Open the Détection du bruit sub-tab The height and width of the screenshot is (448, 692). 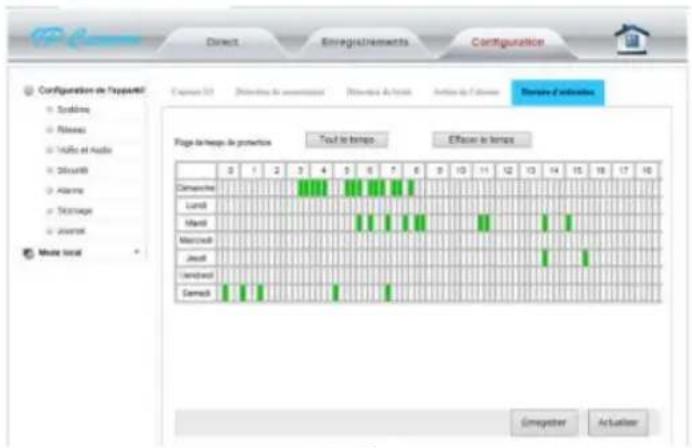pos(379,92)
